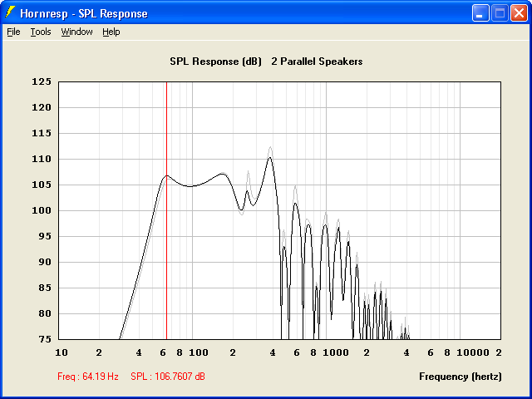This screenshot has width=532, height=399.
Task: Click the 'Frequency (hertz)' axis label
Action: 461,377
